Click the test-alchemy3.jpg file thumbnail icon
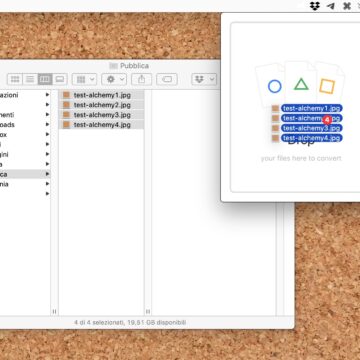The image size is (360, 360). (x=66, y=115)
